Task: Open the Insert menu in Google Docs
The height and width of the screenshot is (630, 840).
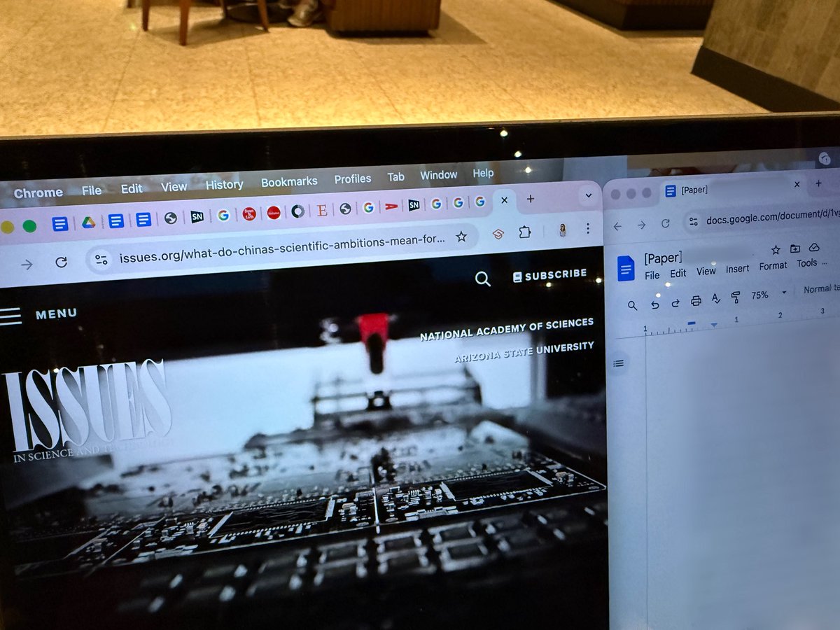Action: pos(737,269)
